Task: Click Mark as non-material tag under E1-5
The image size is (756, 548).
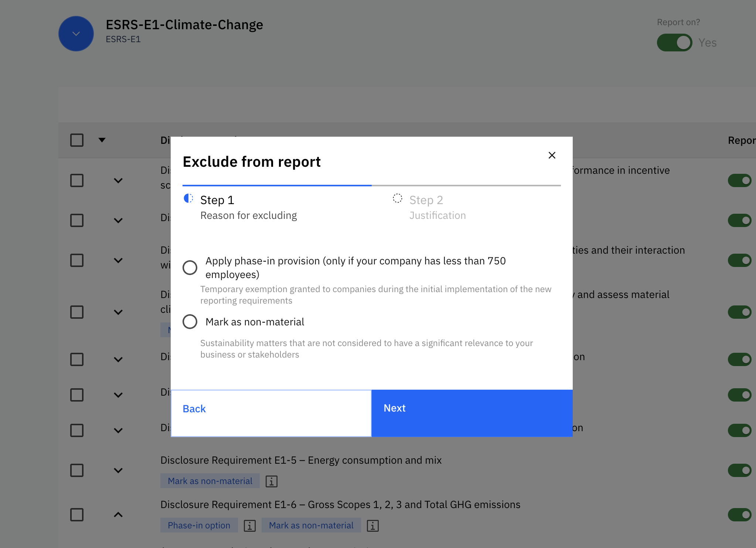Action: (210, 481)
